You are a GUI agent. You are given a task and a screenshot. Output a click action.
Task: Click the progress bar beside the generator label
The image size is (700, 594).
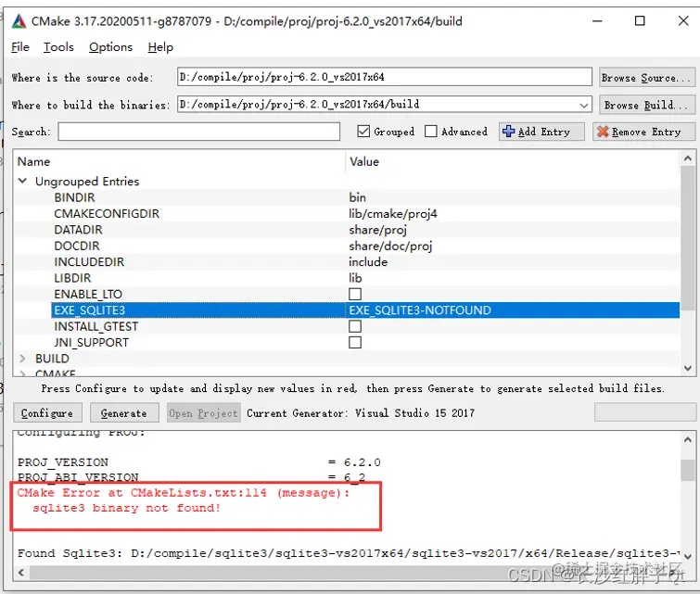point(645,411)
